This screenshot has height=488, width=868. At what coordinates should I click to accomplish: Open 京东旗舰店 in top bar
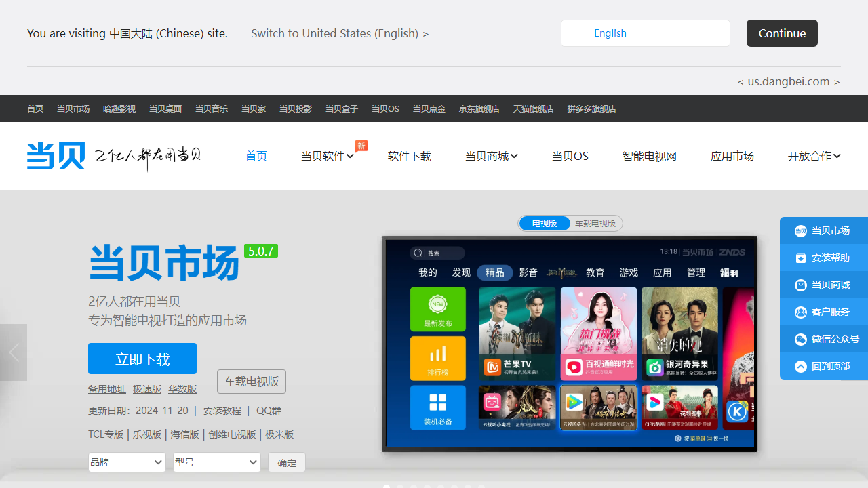[479, 108]
